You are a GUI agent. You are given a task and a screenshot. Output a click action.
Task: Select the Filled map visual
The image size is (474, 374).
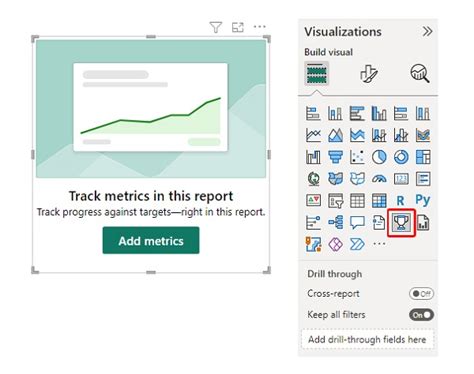coord(335,179)
